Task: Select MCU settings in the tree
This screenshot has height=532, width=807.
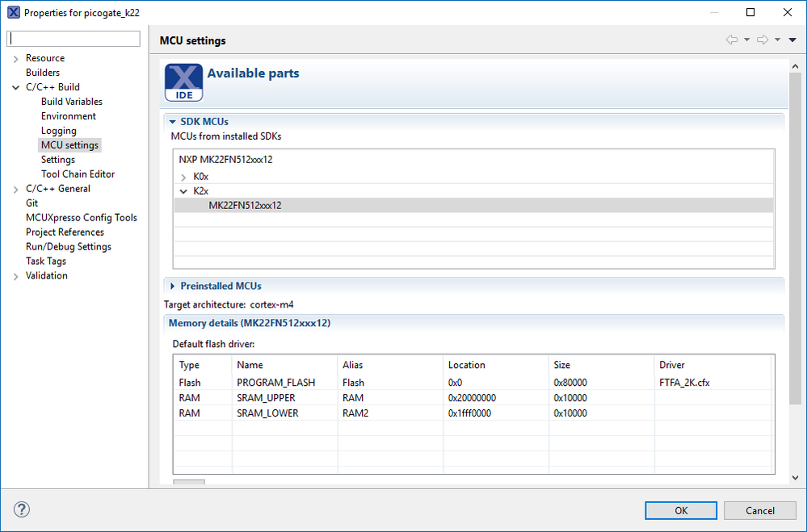Action: (69, 145)
